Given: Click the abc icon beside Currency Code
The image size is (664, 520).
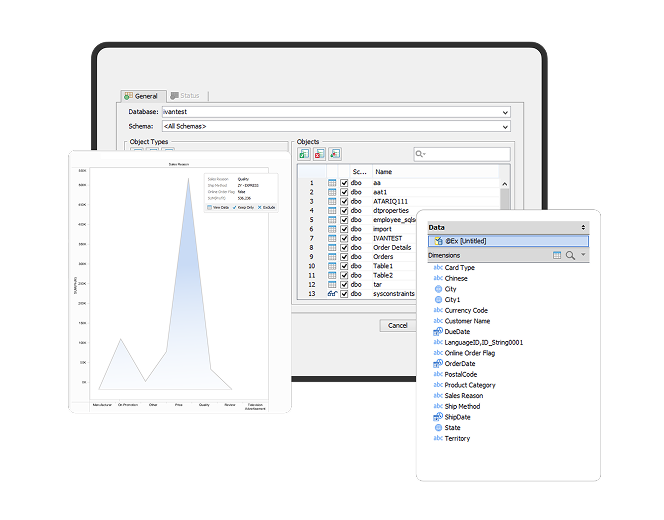Looking at the screenshot, I should (438, 310).
